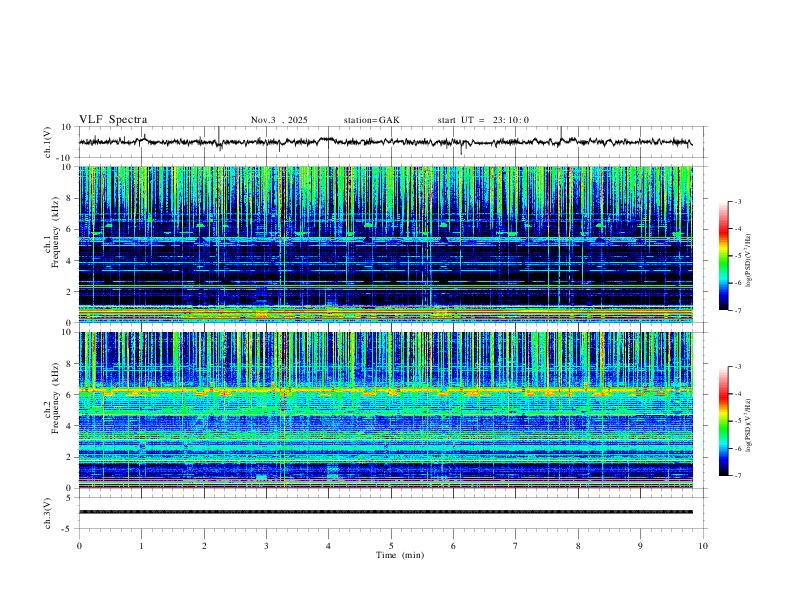Click the 'ch.3(V)' axis label

48,513
